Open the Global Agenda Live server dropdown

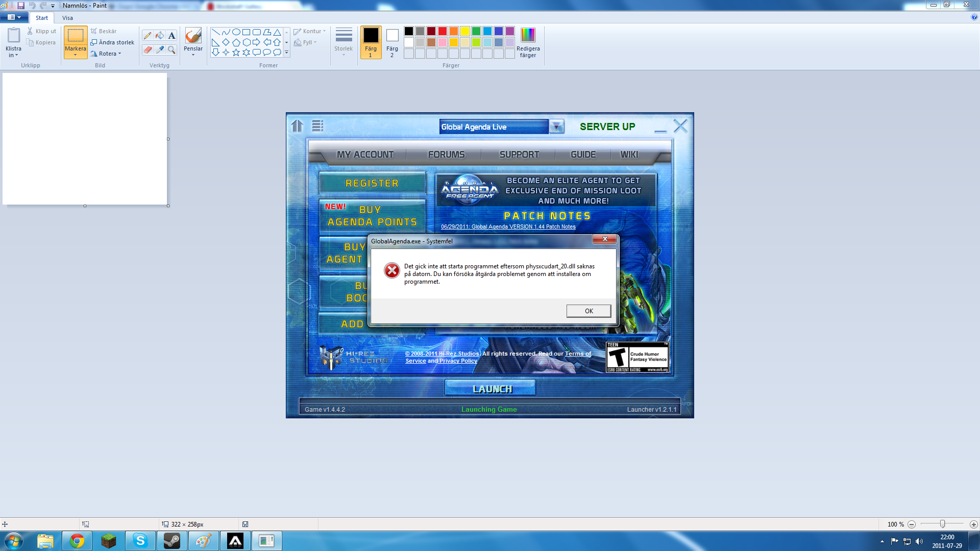556,127
